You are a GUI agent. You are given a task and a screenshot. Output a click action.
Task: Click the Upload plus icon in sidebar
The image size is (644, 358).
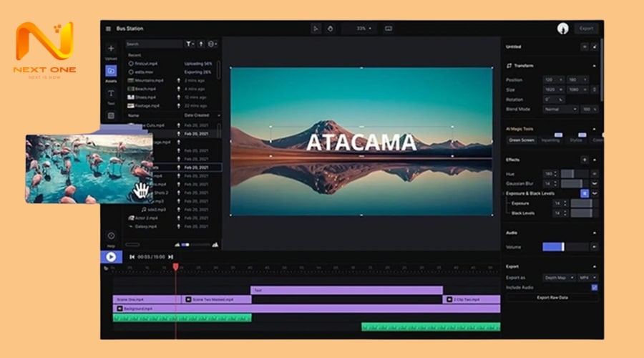click(111, 49)
